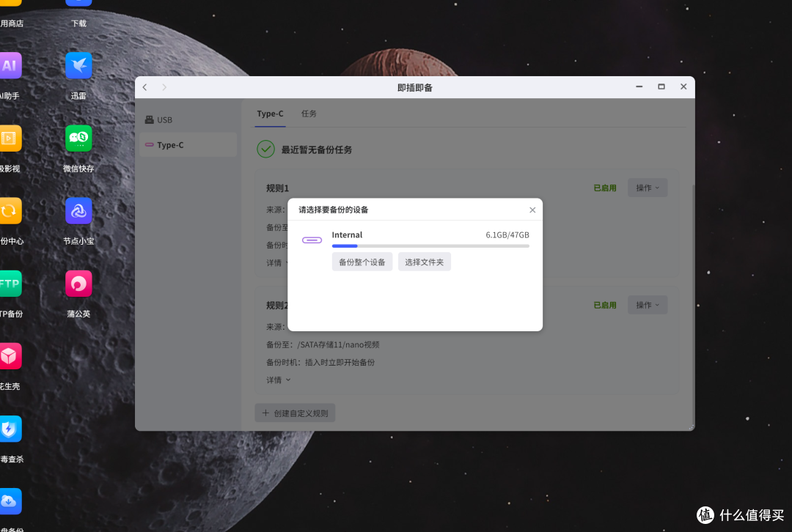Expand 详情 under 规则1
This screenshot has width=792, height=532.
point(279,262)
